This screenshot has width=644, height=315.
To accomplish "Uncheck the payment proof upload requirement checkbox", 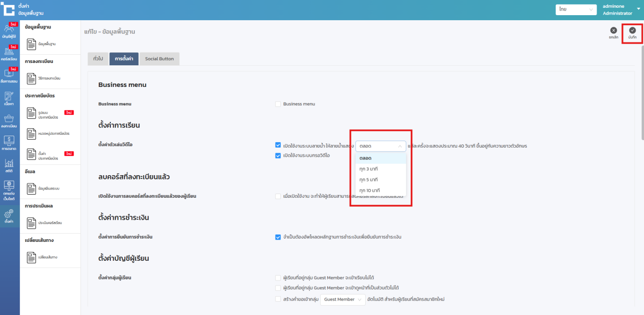I will (278, 237).
